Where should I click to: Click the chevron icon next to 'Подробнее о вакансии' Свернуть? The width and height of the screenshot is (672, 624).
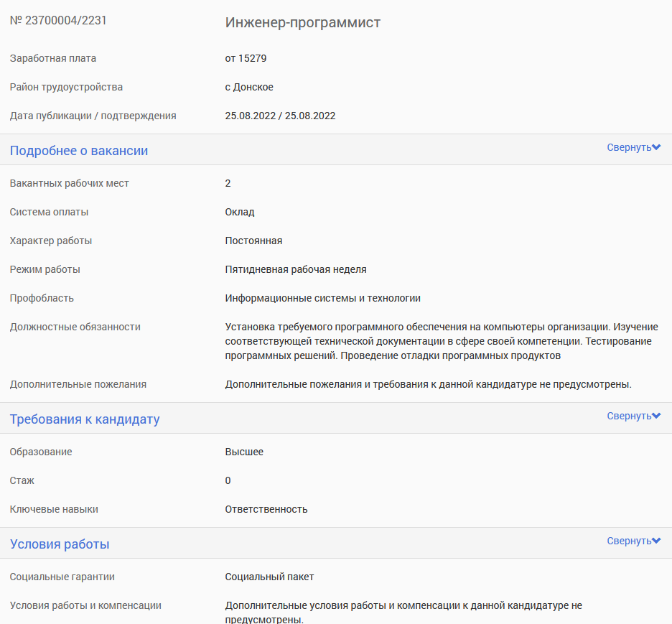coord(656,147)
